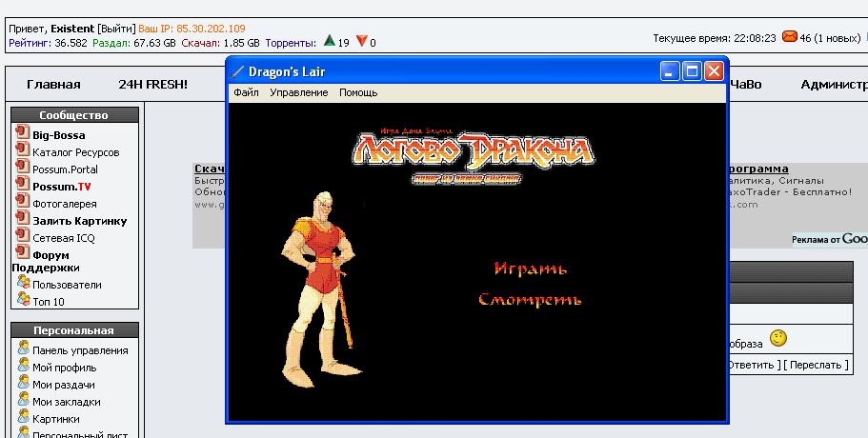Open the Помощь menu in Dragon's Lair
The height and width of the screenshot is (438, 868).
click(358, 93)
